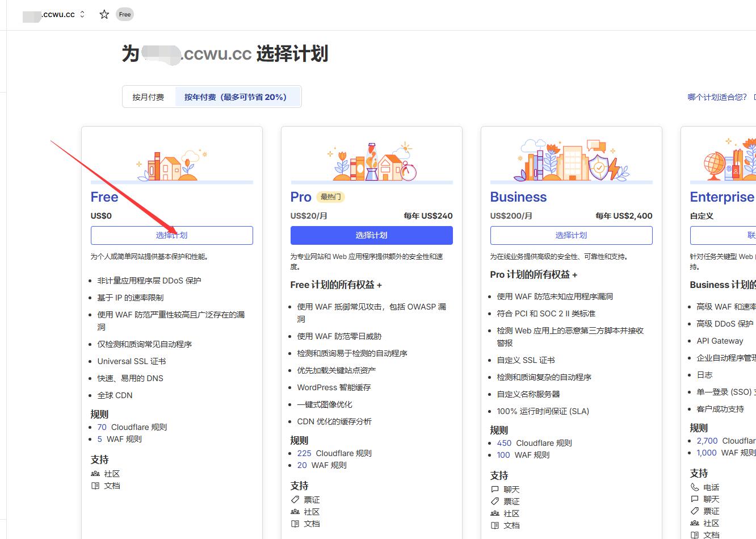
Task: Click the 全球 CDN feature in Free plan
Action: coord(115,395)
